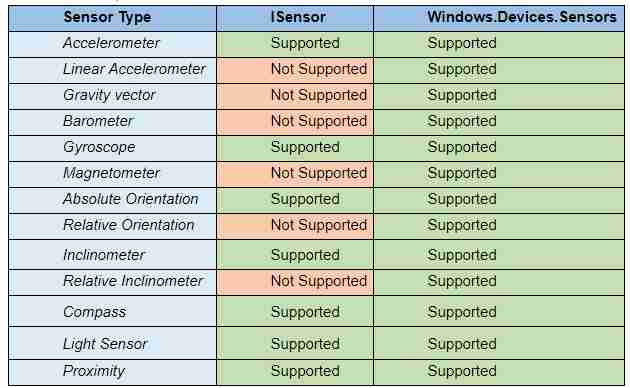The width and height of the screenshot is (630, 388).
Task: Click the Sensor Type column header
Action: [x=107, y=17]
